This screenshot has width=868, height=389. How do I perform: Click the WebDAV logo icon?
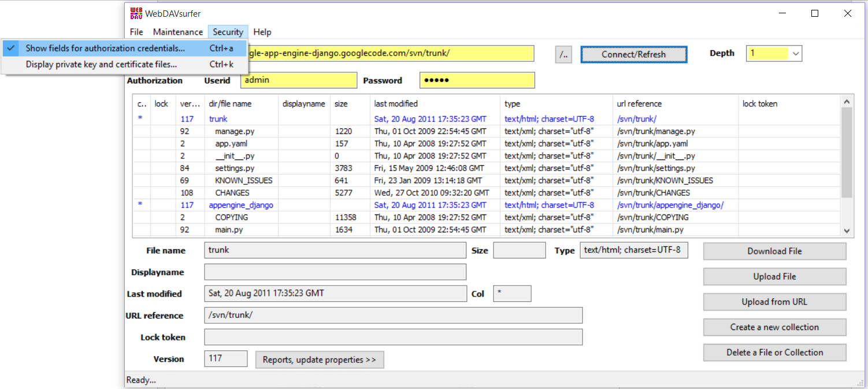click(x=136, y=13)
